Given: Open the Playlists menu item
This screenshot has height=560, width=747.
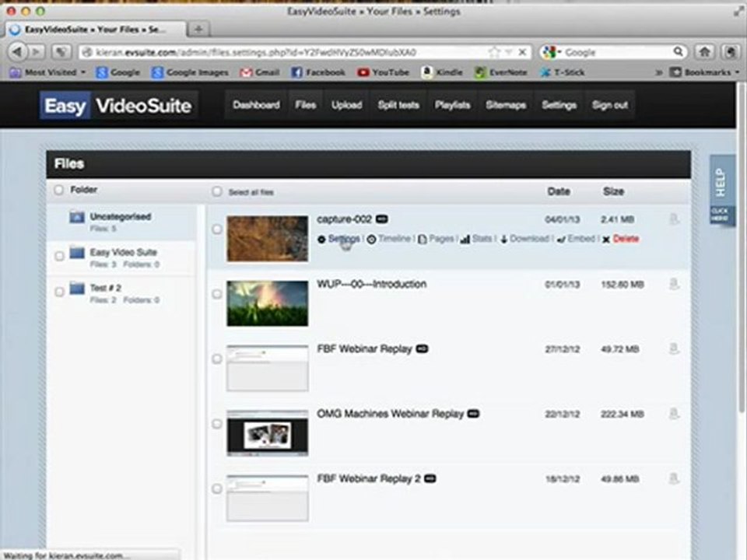Looking at the screenshot, I should (x=452, y=105).
